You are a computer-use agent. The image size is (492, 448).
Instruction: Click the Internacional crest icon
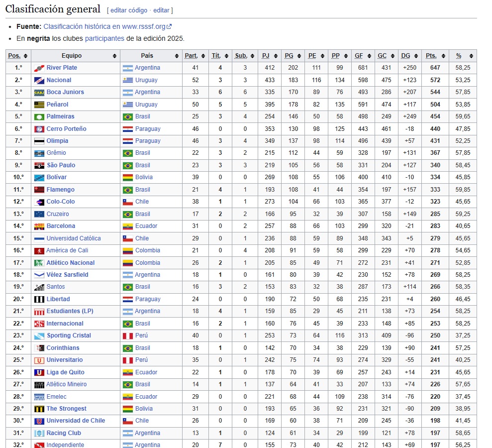[39, 324]
